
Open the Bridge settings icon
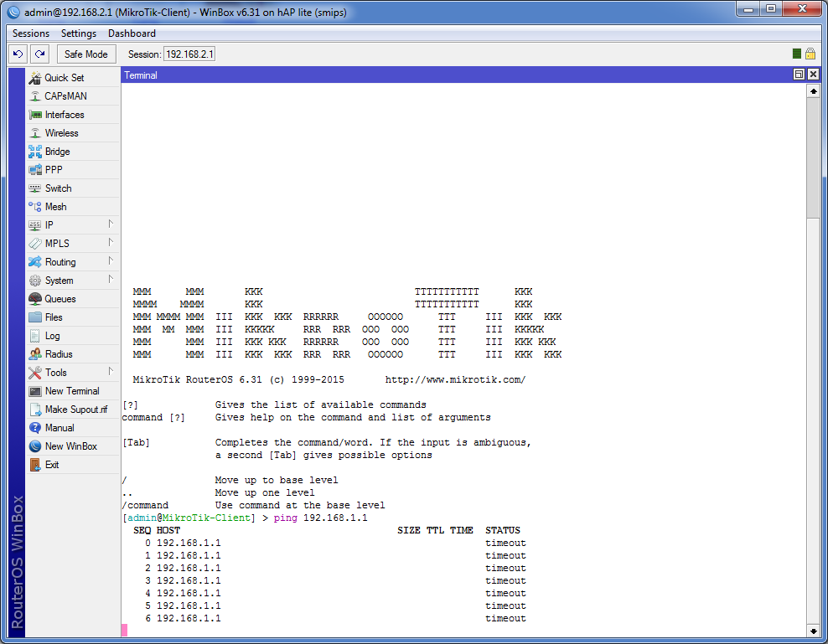pos(35,152)
